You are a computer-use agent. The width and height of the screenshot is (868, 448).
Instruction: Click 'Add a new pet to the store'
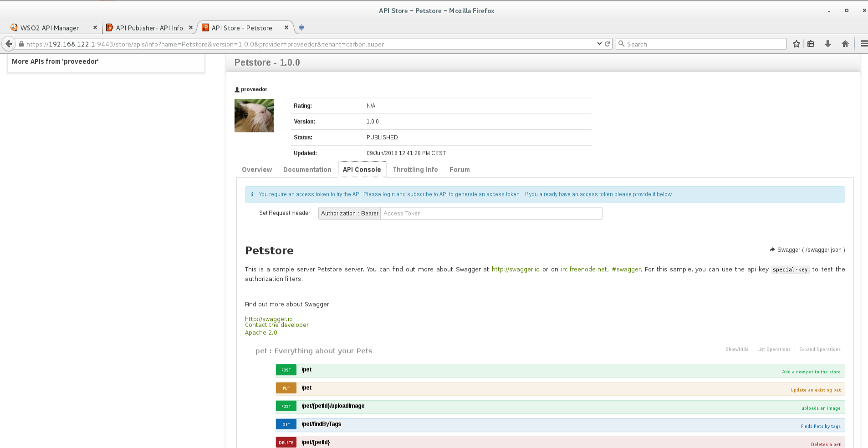[812, 372]
